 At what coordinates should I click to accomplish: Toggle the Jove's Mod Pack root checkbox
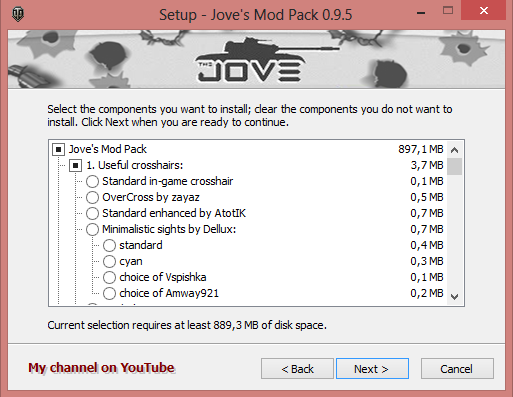[58, 149]
